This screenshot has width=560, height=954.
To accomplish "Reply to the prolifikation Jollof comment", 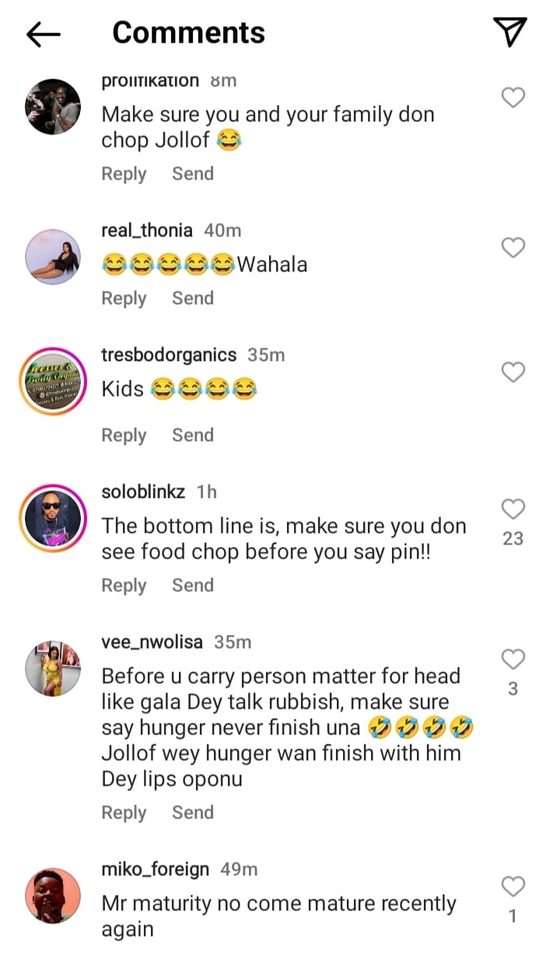I will point(124,174).
